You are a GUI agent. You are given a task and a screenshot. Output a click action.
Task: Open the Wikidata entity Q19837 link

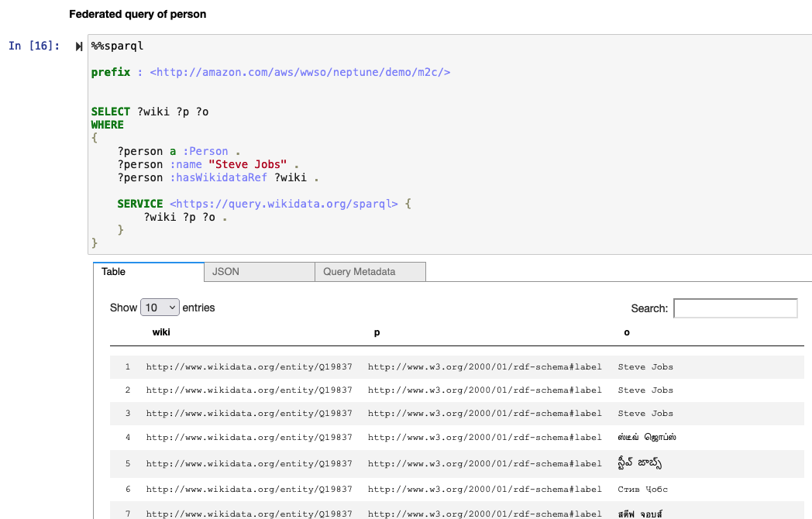click(248, 366)
